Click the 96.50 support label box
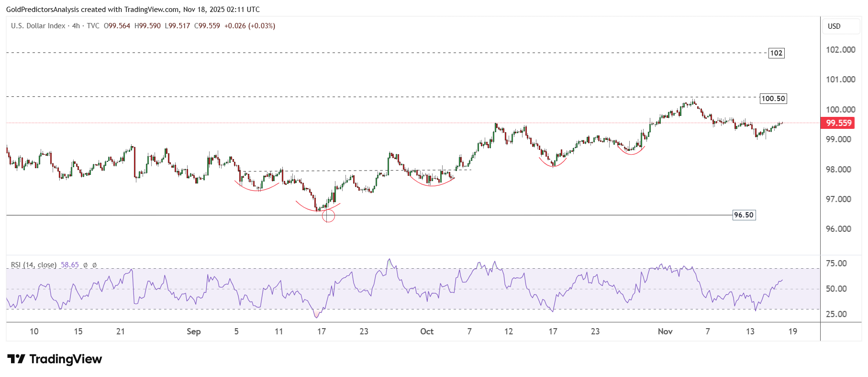The height and width of the screenshot is (377, 868). click(x=744, y=215)
